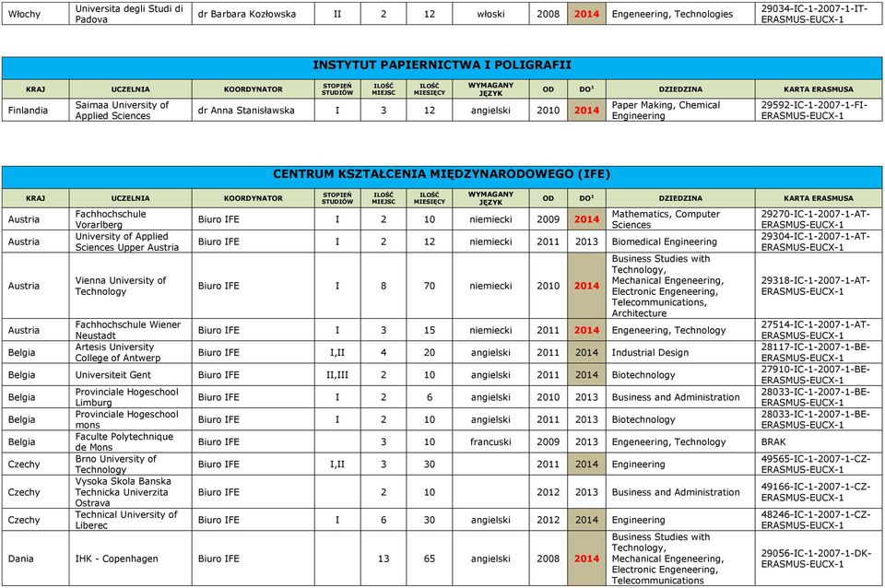Image resolution: width=885 pixels, height=588 pixels.
Task: Select the Biomedical Engineering cell
Action: [680, 241]
